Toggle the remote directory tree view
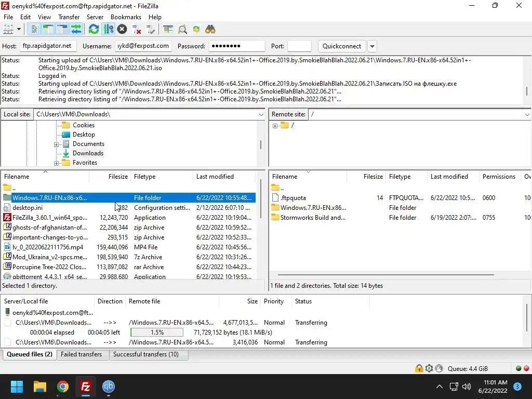Viewport: 532px width, 399px height. tap(62, 30)
